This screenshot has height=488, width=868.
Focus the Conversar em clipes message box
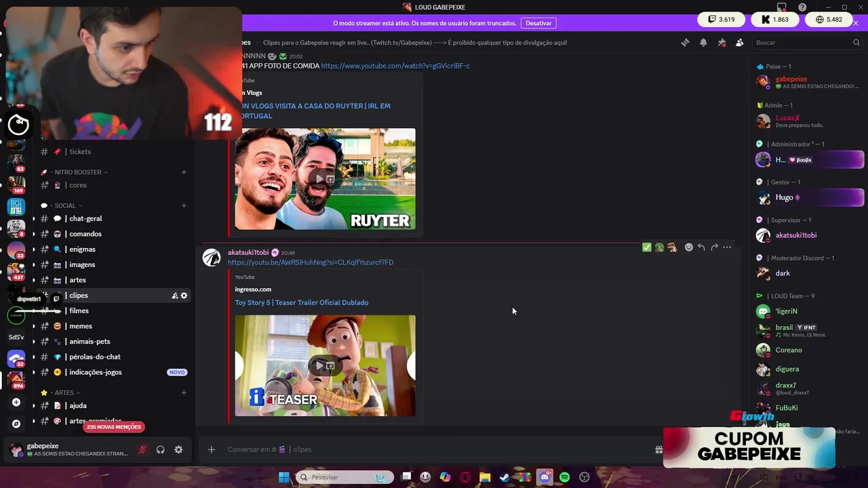pos(434,449)
